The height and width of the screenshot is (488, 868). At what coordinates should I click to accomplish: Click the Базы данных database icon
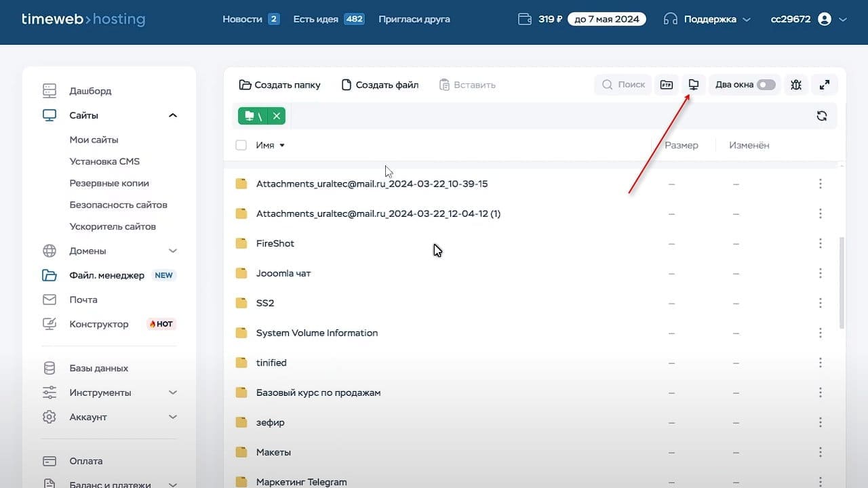(50, 369)
